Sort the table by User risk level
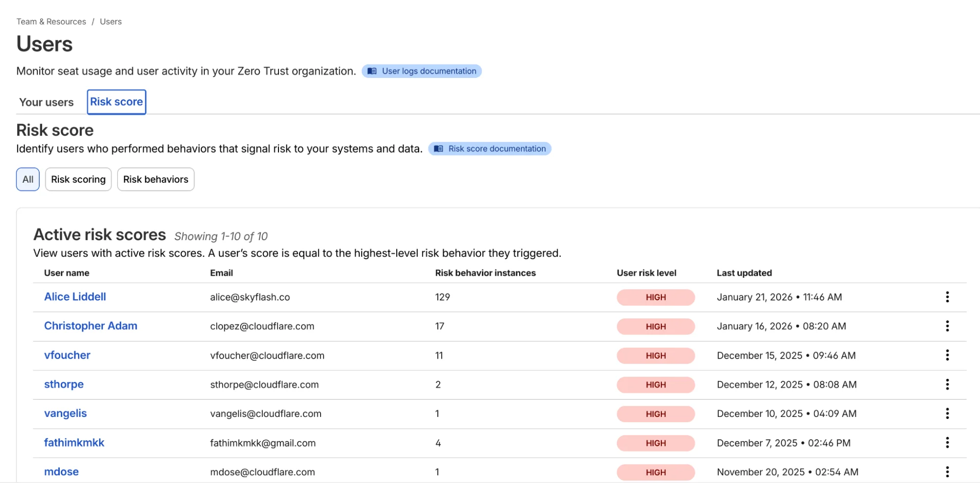Image resolution: width=980 pixels, height=483 pixels. (x=646, y=273)
